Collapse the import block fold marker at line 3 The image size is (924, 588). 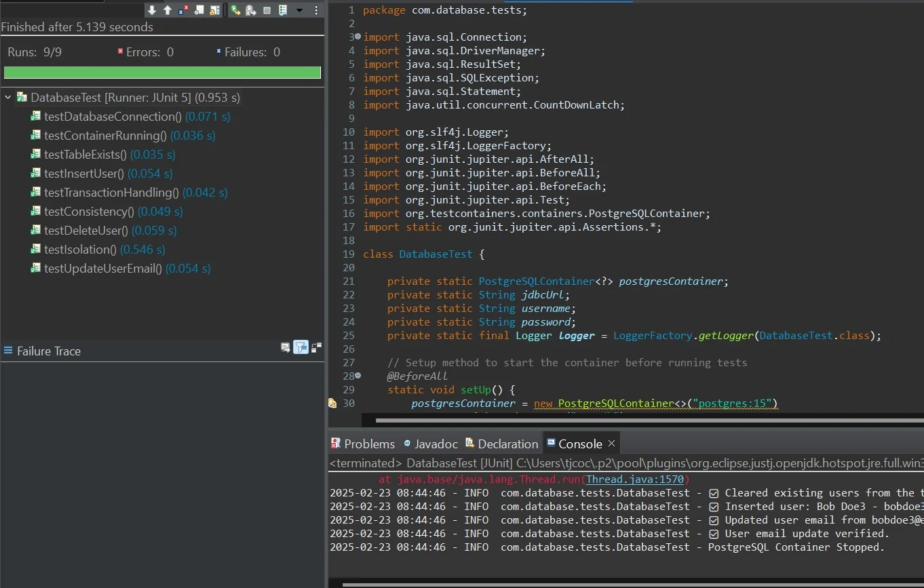click(x=358, y=37)
